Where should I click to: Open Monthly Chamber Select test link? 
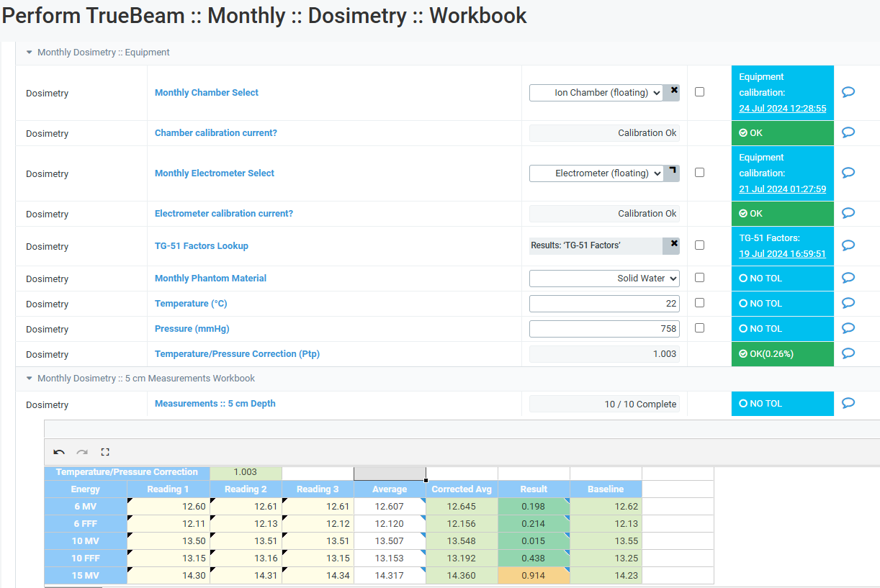[x=207, y=92]
